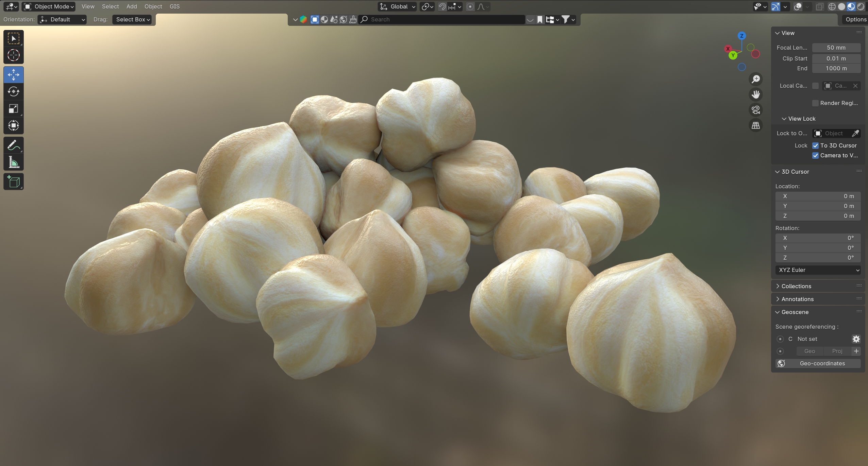The image size is (868, 466).
Task: Enable Render Region checkbox
Action: pyautogui.click(x=815, y=103)
